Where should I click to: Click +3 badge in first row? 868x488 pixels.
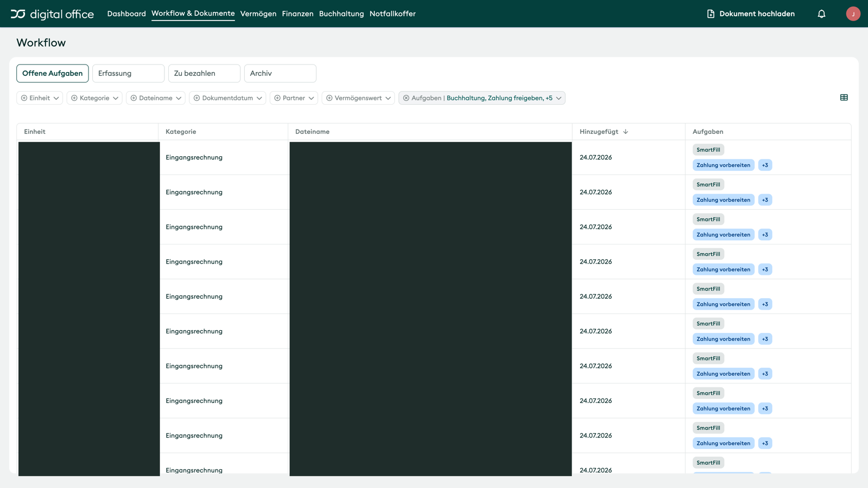tap(765, 165)
